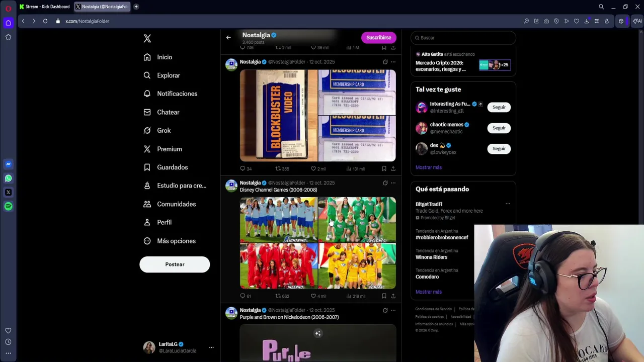Image resolution: width=644 pixels, height=362 pixels.
Task: View analytics of Blockbuster post 131 mil
Action: click(355, 169)
